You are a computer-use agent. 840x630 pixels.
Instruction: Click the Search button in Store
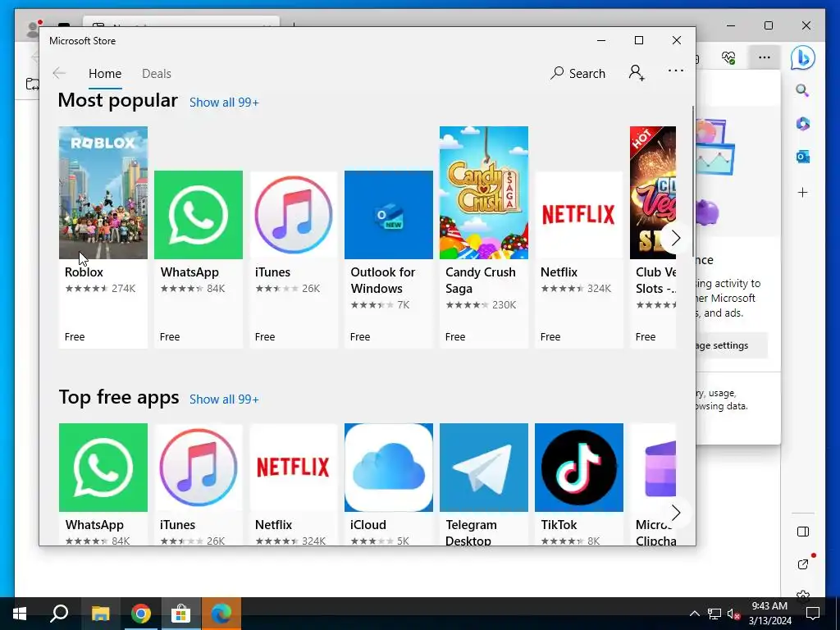578,73
